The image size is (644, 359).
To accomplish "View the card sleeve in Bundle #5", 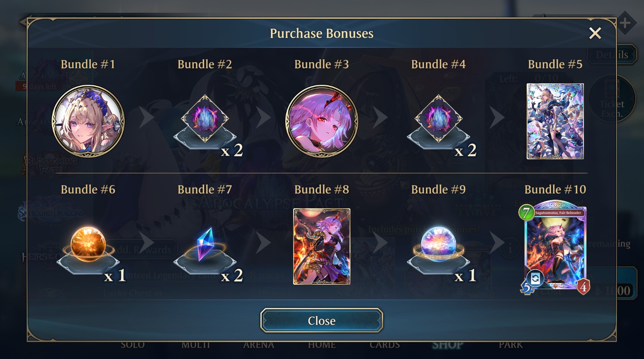I will (x=555, y=121).
